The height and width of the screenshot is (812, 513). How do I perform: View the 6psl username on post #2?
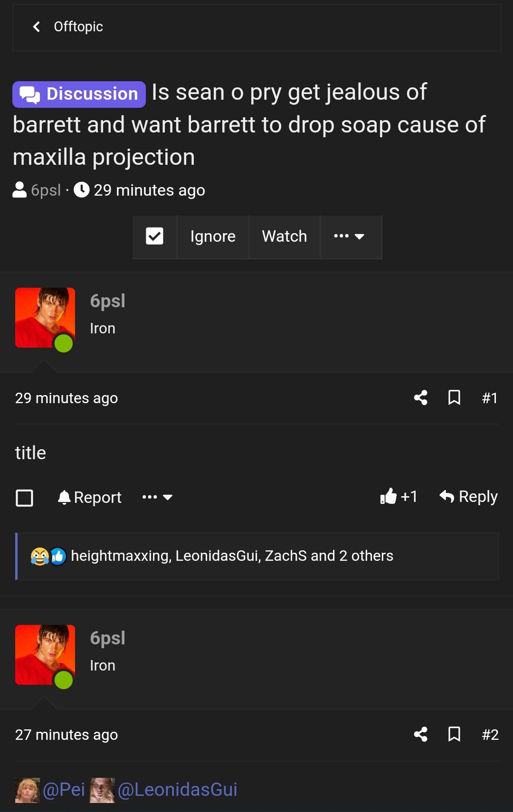(x=107, y=638)
